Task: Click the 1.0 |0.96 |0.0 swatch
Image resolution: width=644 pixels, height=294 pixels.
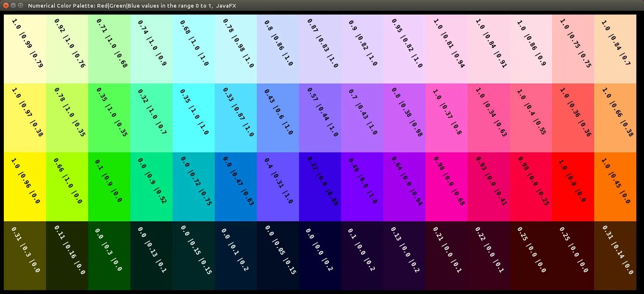Action: click(x=25, y=187)
